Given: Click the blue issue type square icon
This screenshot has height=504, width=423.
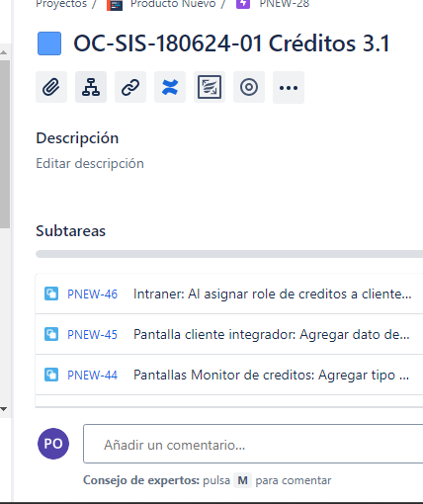Looking at the screenshot, I should (x=49, y=43).
